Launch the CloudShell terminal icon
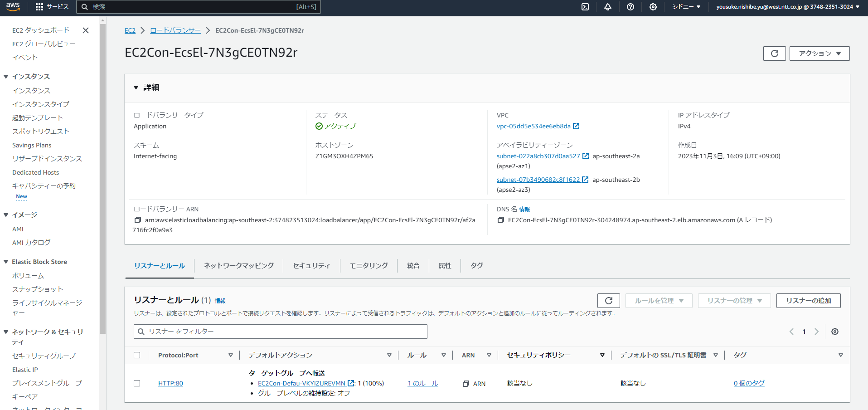The width and height of the screenshot is (868, 410). click(585, 7)
